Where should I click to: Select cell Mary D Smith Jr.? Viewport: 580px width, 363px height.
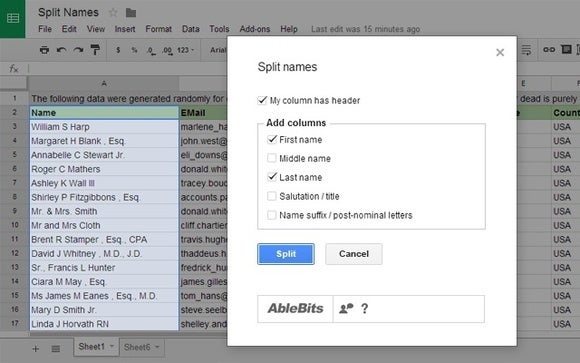pyautogui.click(x=104, y=310)
